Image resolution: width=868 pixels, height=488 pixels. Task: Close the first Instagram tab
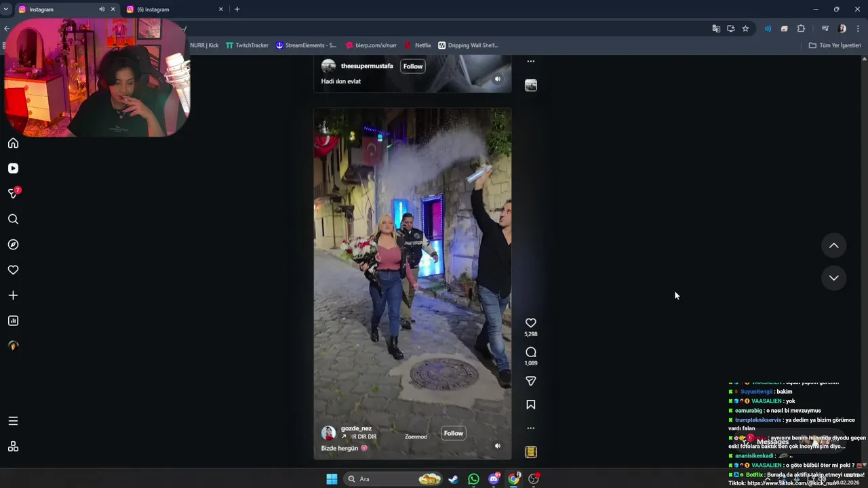click(x=113, y=9)
